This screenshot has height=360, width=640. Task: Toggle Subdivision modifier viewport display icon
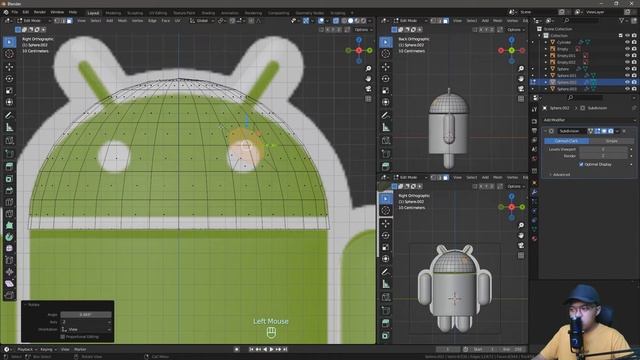604,131
